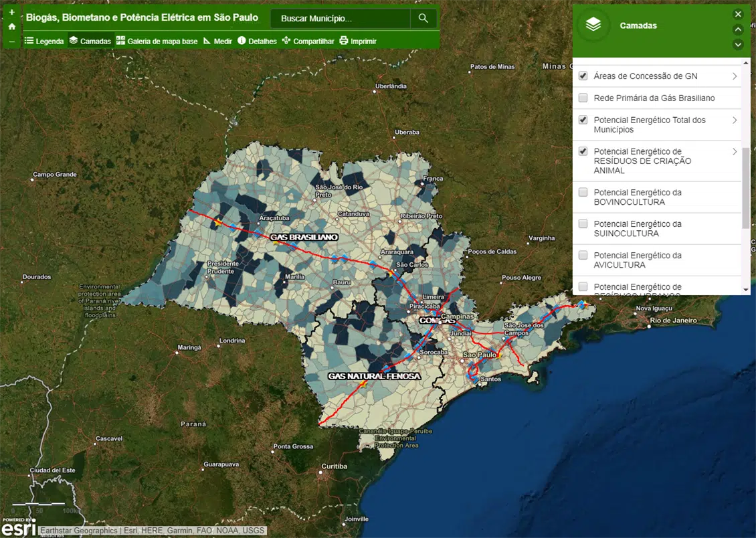
Task: Click the Imprimir printer icon
Action: pos(344,41)
